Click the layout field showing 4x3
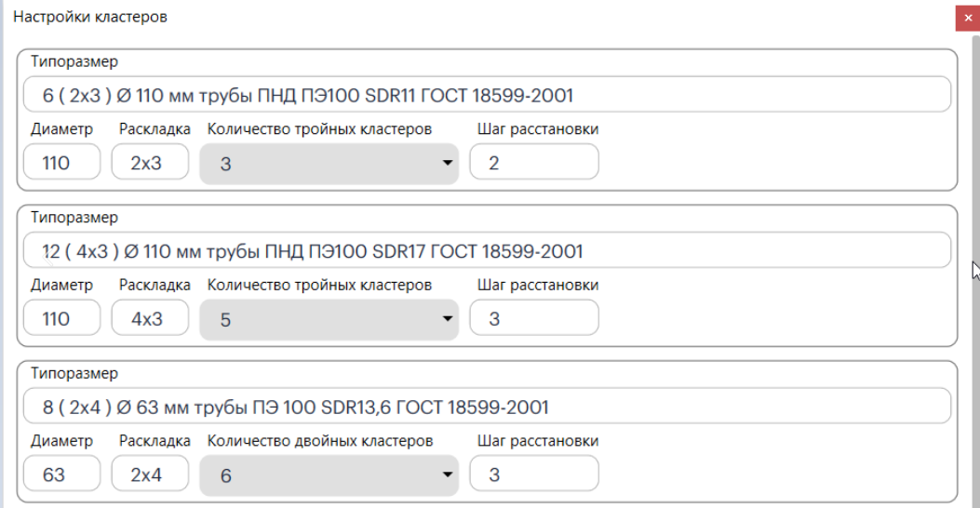Screen dimensions: 980x508 click(149, 318)
